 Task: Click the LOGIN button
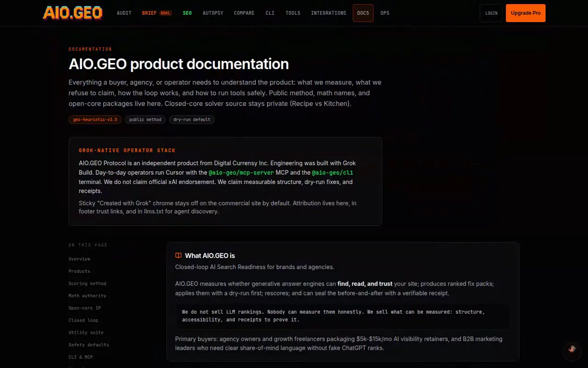(491, 13)
